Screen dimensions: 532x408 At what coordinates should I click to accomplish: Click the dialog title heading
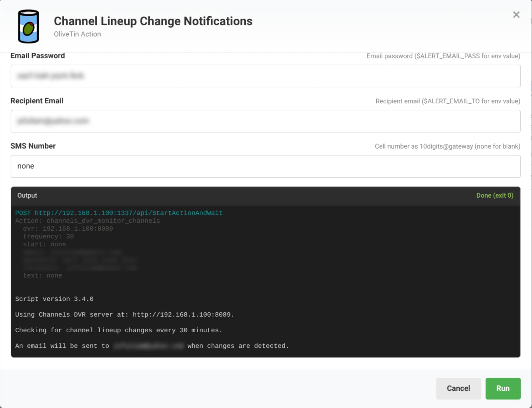pyautogui.click(x=153, y=21)
